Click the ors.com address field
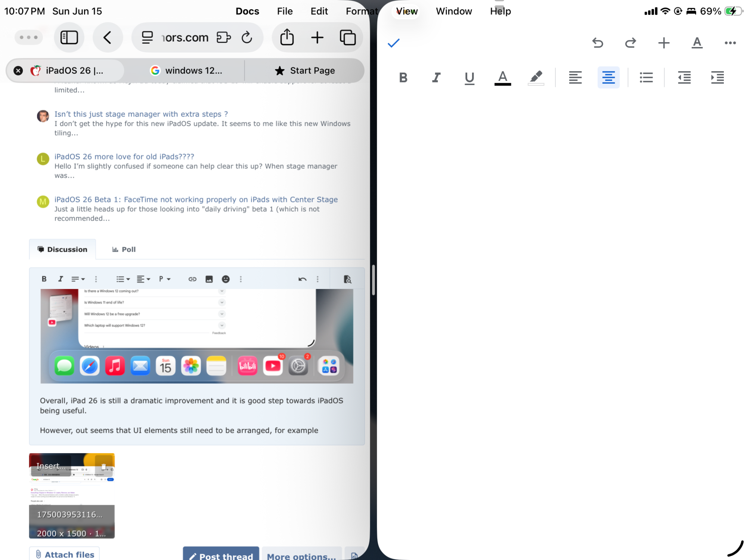The image size is (747, 560). tap(185, 37)
